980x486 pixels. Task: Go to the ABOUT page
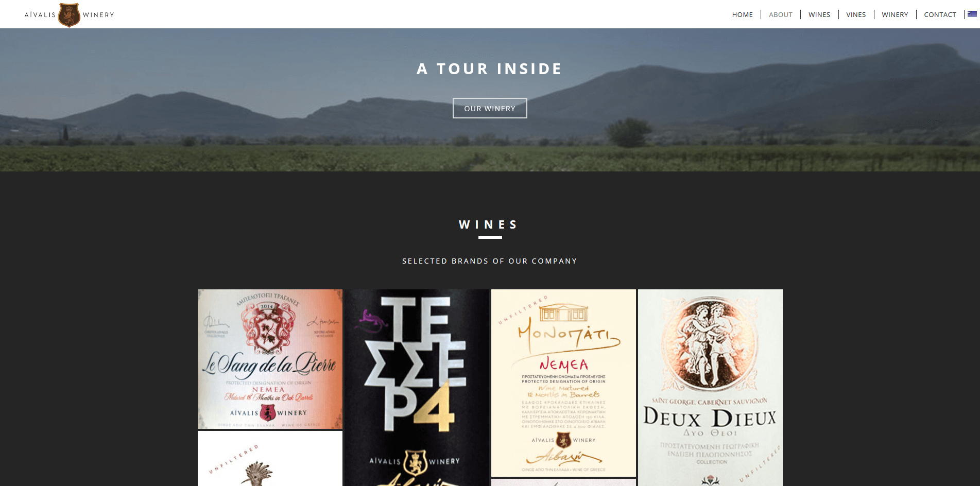[780, 14]
